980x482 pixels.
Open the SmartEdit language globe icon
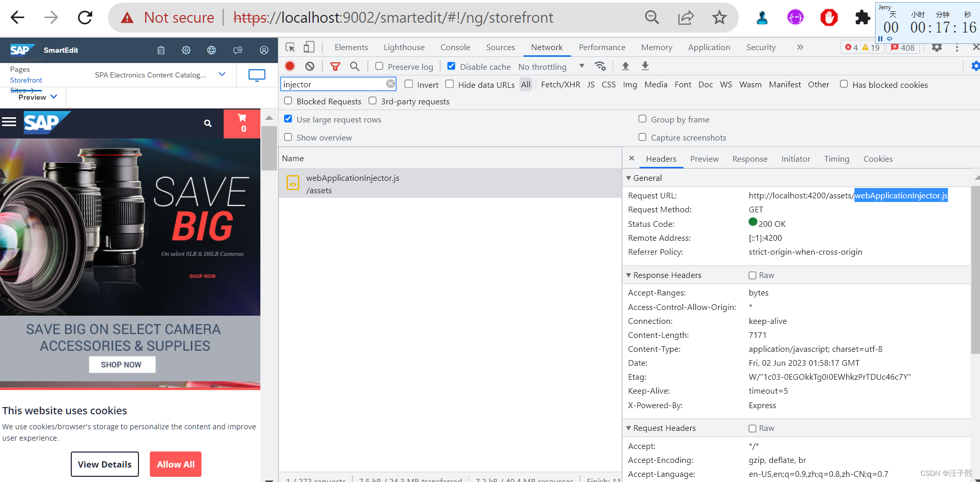click(211, 50)
